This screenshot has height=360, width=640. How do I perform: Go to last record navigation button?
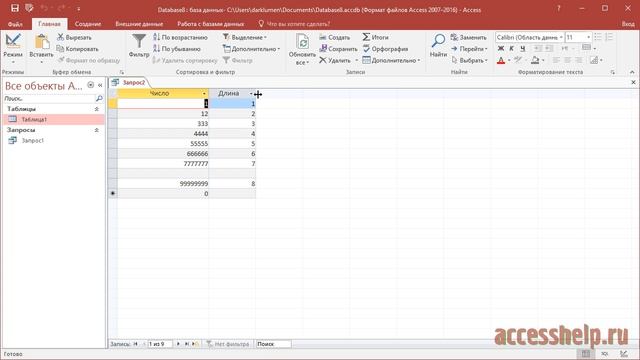[187, 344]
